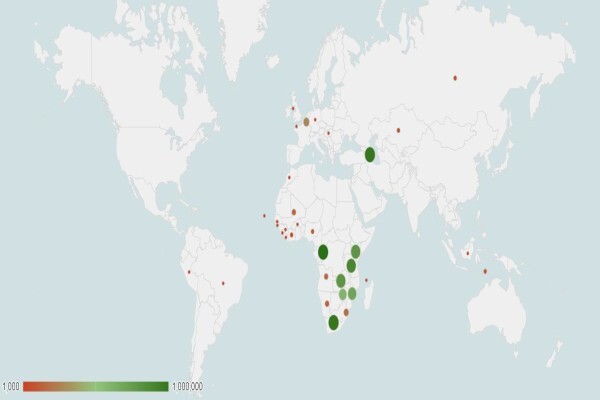Select the red bubble over Cape Verde in the Atlantic

pos(264,216)
